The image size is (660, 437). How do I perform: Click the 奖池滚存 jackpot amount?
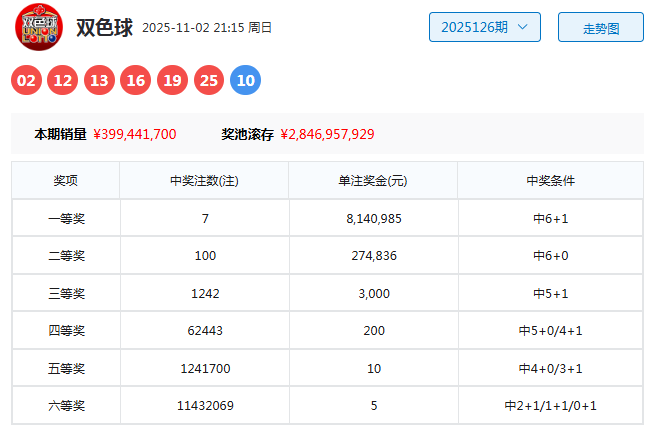tap(327, 134)
